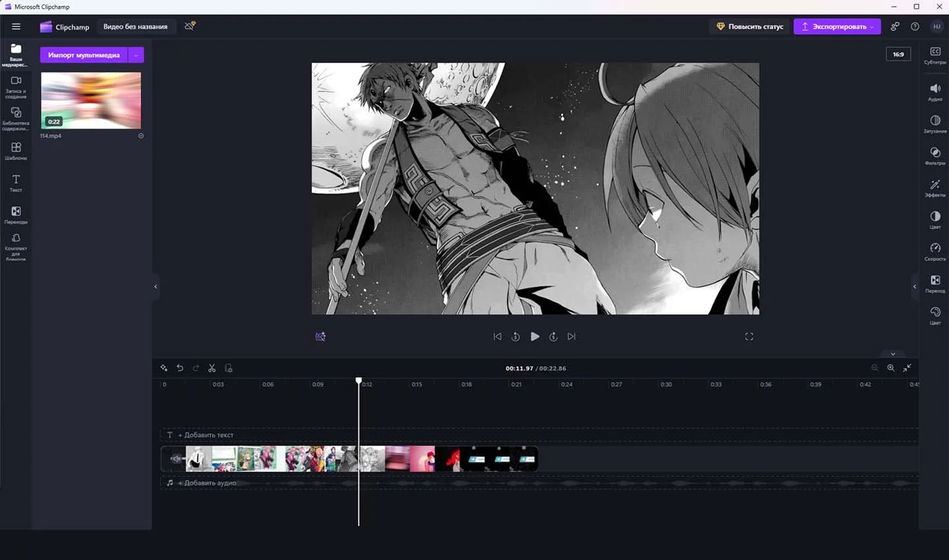Open the 16:9 aspect ratio selector

point(898,54)
